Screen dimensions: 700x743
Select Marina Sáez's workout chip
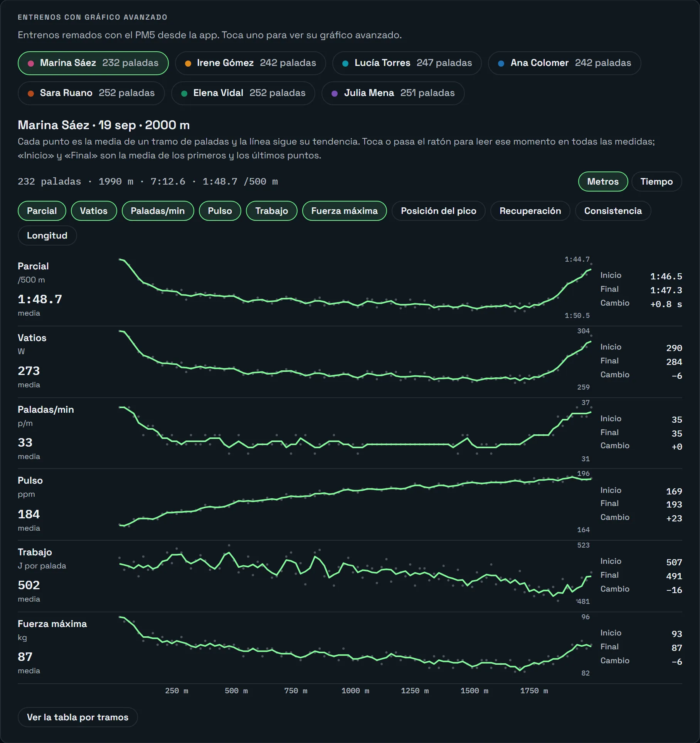(x=93, y=63)
